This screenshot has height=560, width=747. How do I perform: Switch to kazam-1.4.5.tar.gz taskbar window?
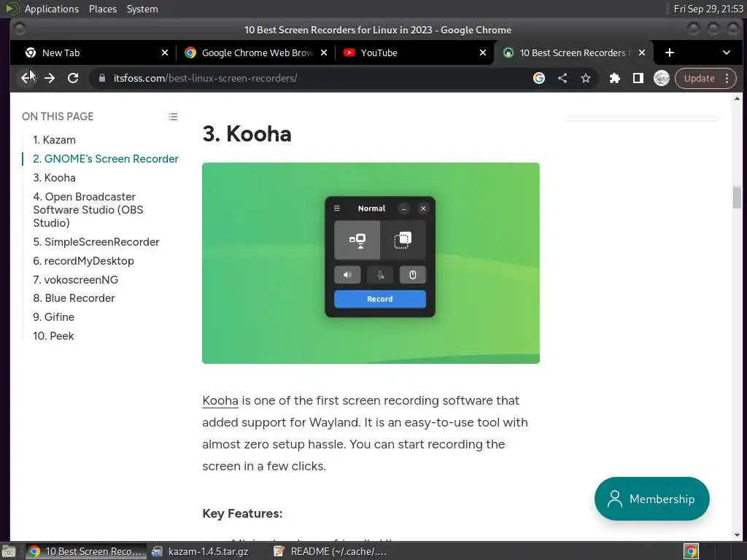pyautogui.click(x=201, y=551)
